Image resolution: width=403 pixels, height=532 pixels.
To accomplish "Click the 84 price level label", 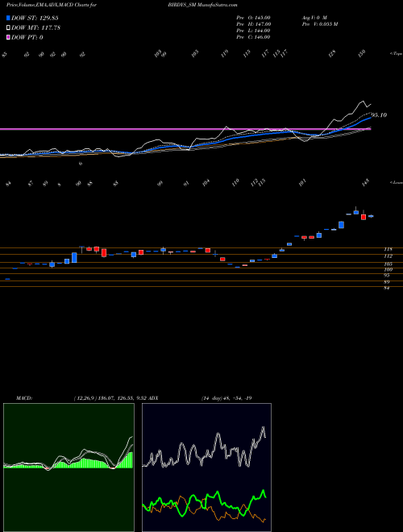I will [386, 288].
